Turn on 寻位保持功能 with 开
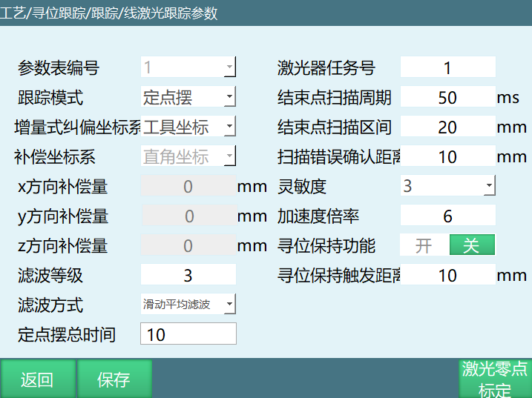This screenshot has width=532, height=398. point(424,245)
